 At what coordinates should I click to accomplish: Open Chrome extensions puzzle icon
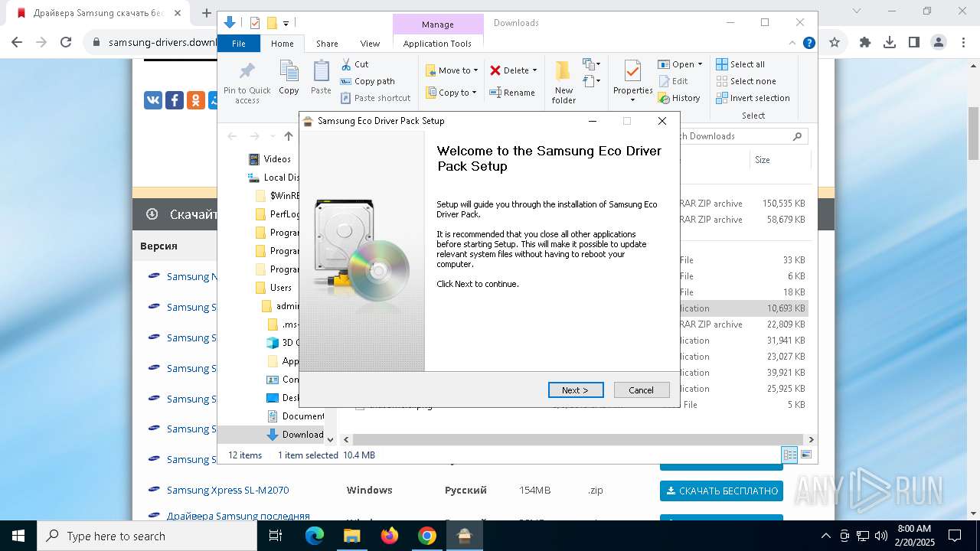coord(865,43)
